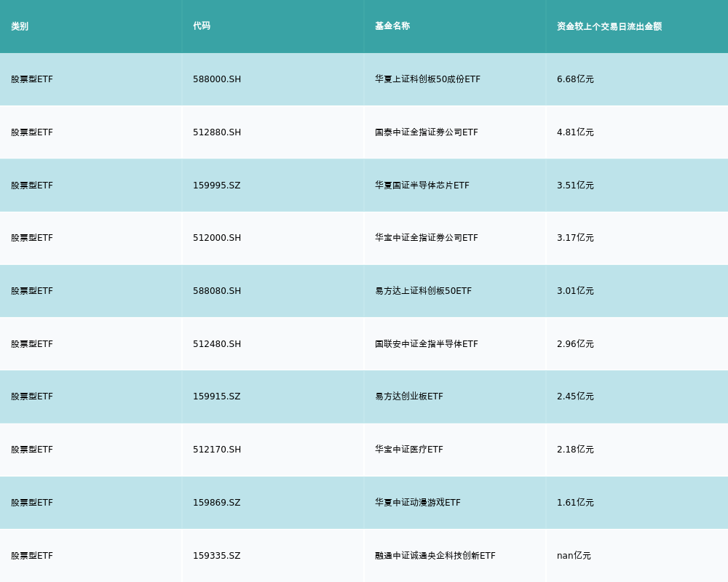Click outflow value 2.96亿元
This screenshot has width=728, height=582.
575,344
